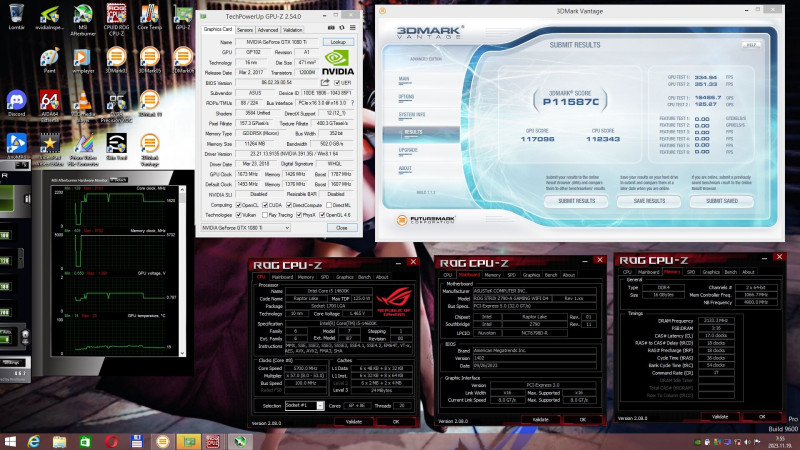
Task: Open System Info in 3DMark Vantage sidebar
Action: (412, 115)
